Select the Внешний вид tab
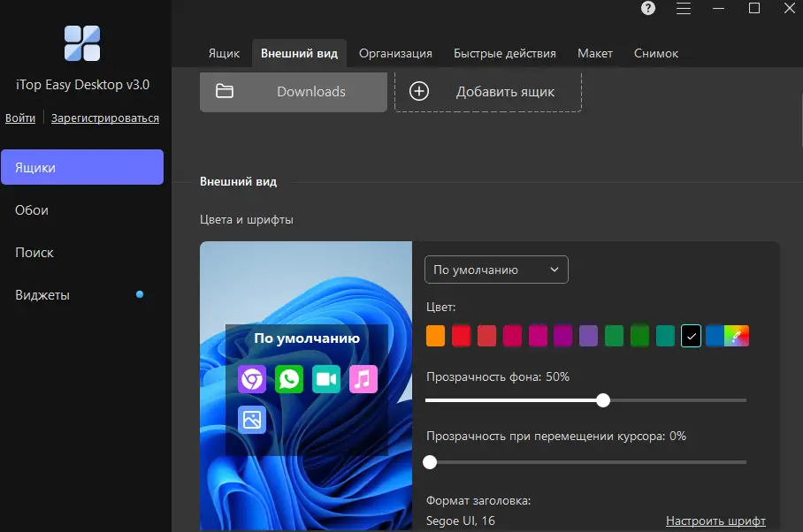The width and height of the screenshot is (803, 532). click(x=299, y=53)
